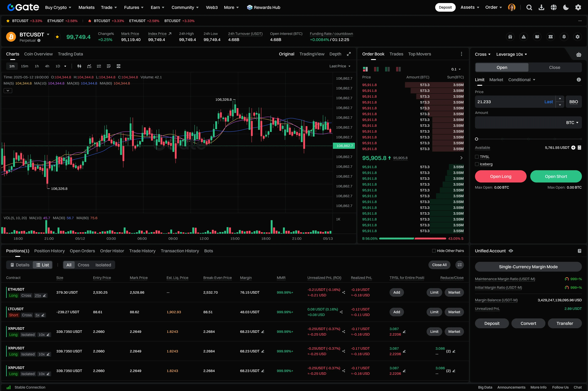The height and width of the screenshot is (391, 588).
Task: Open flash notifications bell icon
Action: point(564,37)
